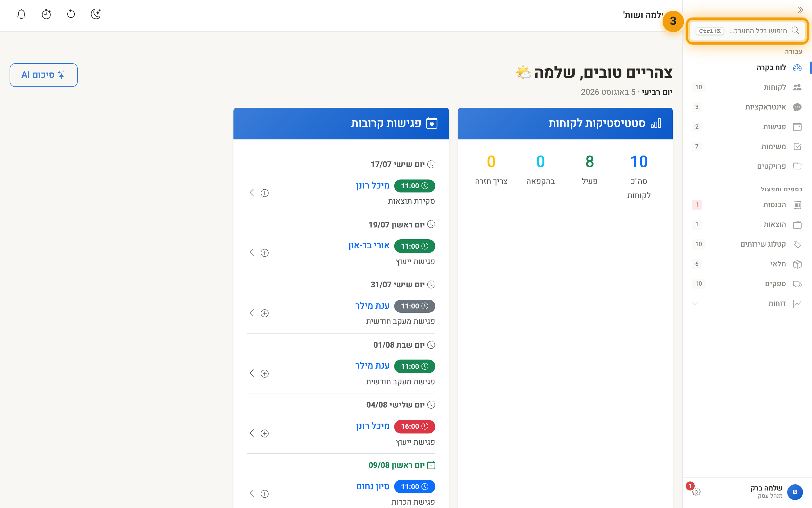Expand the דוחות reports chevron
The height and width of the screenshot is (508, 812).
695,303
